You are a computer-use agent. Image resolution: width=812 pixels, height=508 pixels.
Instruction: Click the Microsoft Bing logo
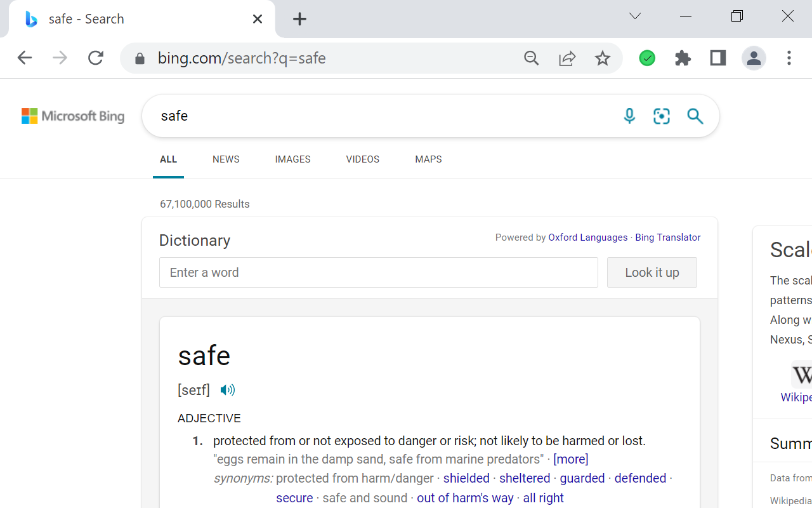[x=72, y=116]
